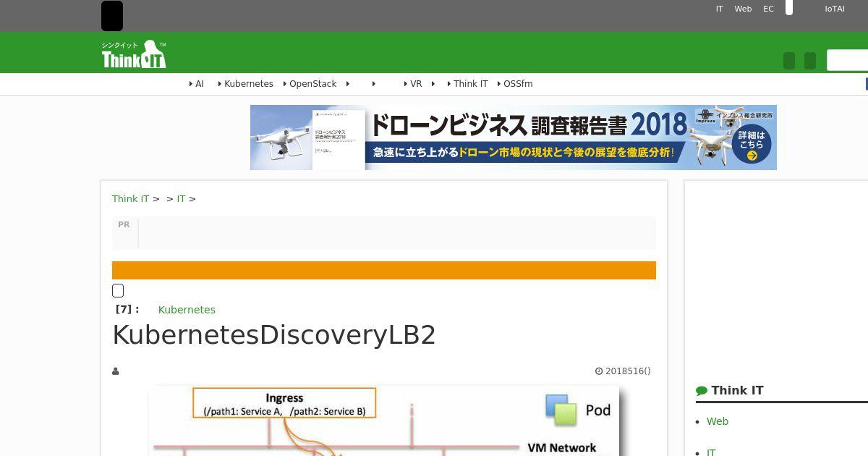The height and width of the screenshot is (456, 868).
Task: Click the clock icon beside the publish date
Action: coord(599,371)
